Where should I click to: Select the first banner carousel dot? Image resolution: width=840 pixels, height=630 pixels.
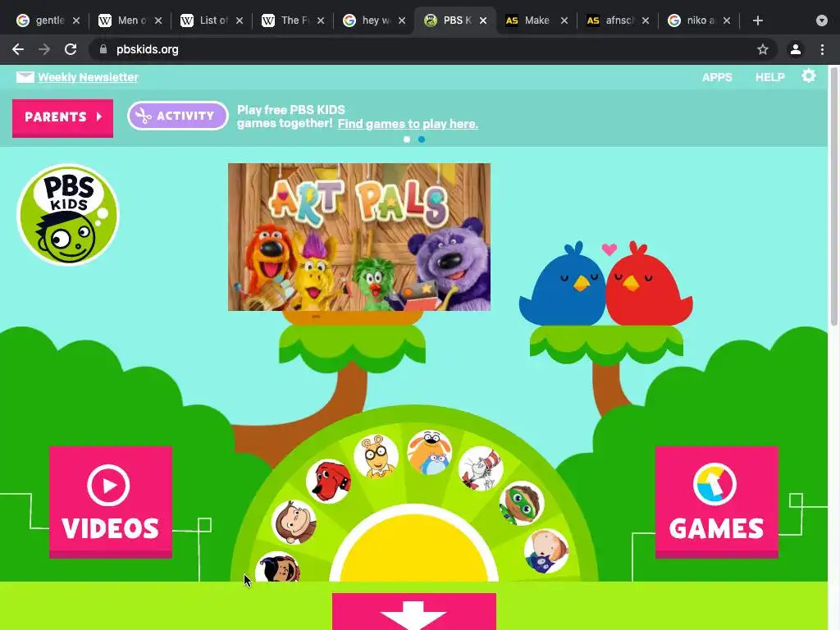click(x=407, y=139)
